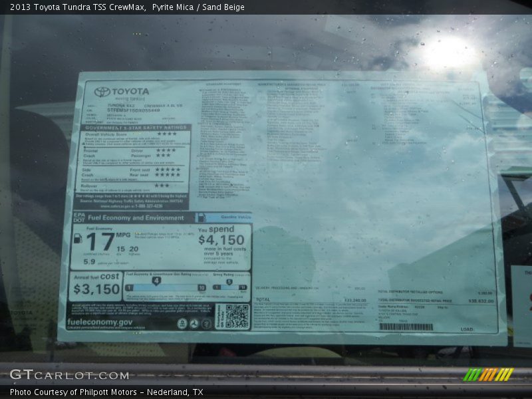Click the 'You spend $4,150' amount
This screenshot has width=532, height=399.
pos(221,240)
